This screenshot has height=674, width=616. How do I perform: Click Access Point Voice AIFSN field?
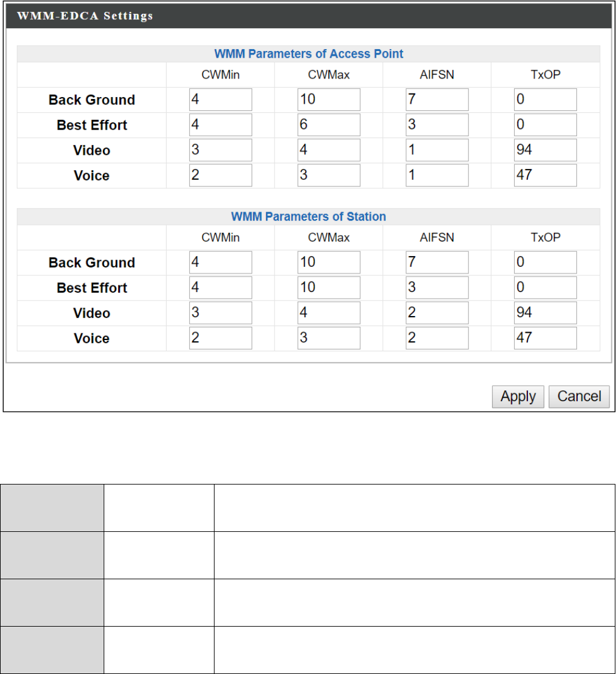437,175
